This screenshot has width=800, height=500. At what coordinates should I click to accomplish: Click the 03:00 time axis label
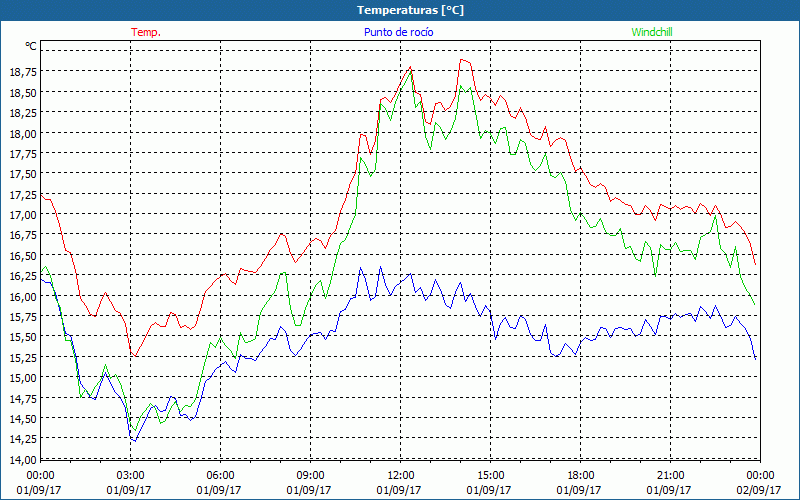coord(130,476)
